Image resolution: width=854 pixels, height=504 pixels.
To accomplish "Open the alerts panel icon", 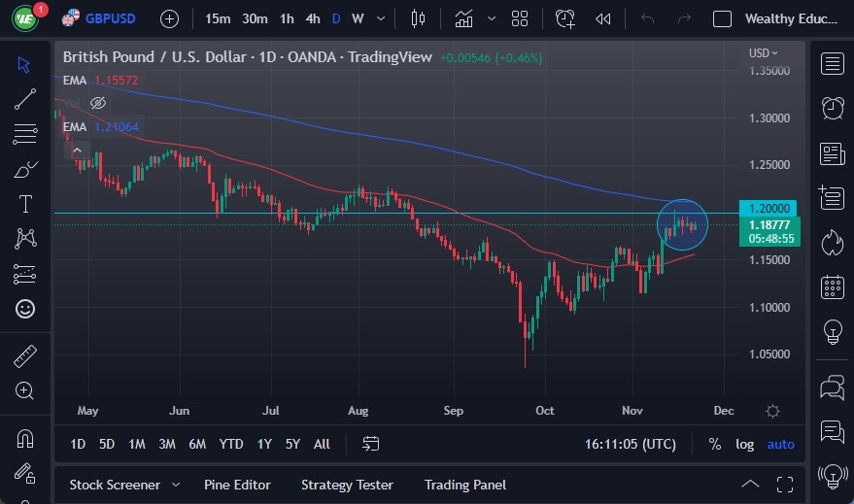I will [832, 108].
